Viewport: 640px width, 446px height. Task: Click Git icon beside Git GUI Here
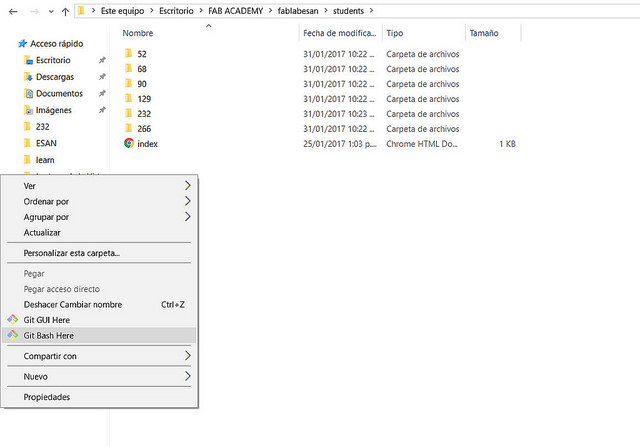[13, 320]
